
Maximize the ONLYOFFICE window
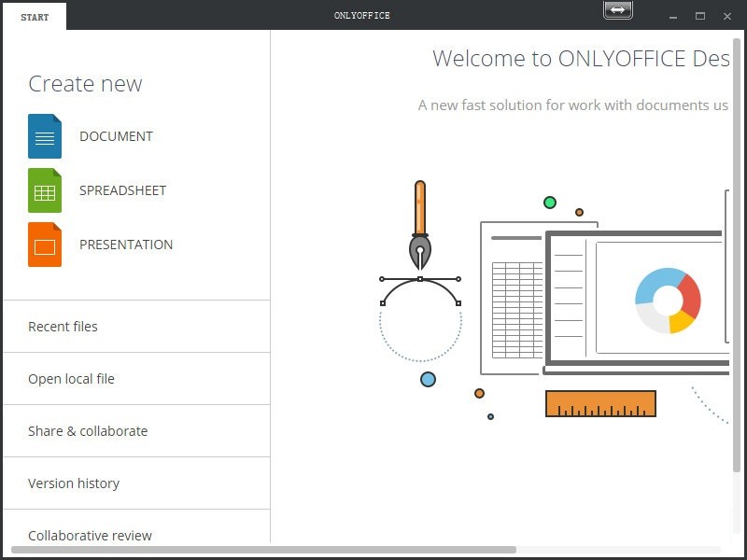700,16
